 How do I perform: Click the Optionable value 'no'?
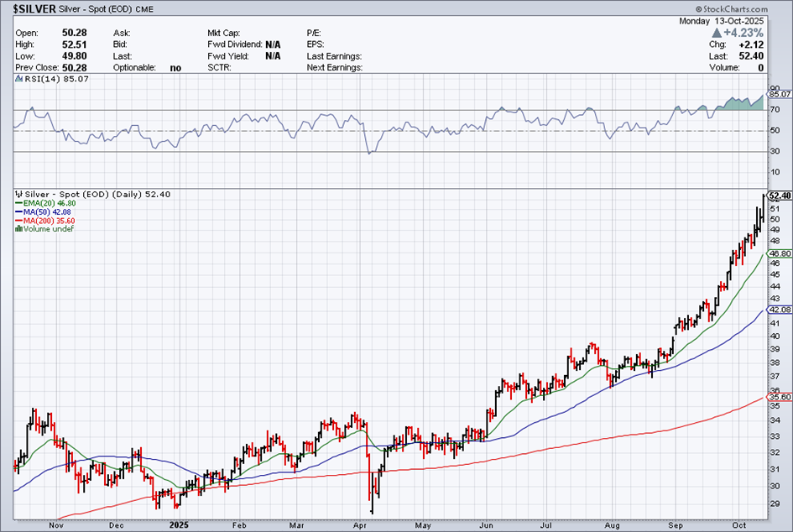(175, 68)
